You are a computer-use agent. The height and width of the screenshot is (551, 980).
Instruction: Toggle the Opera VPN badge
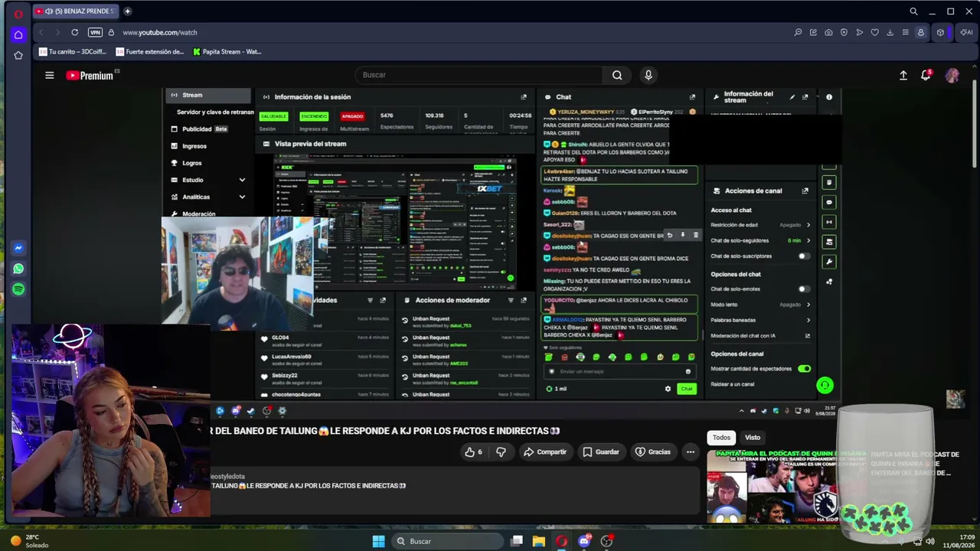click(95, 32)
